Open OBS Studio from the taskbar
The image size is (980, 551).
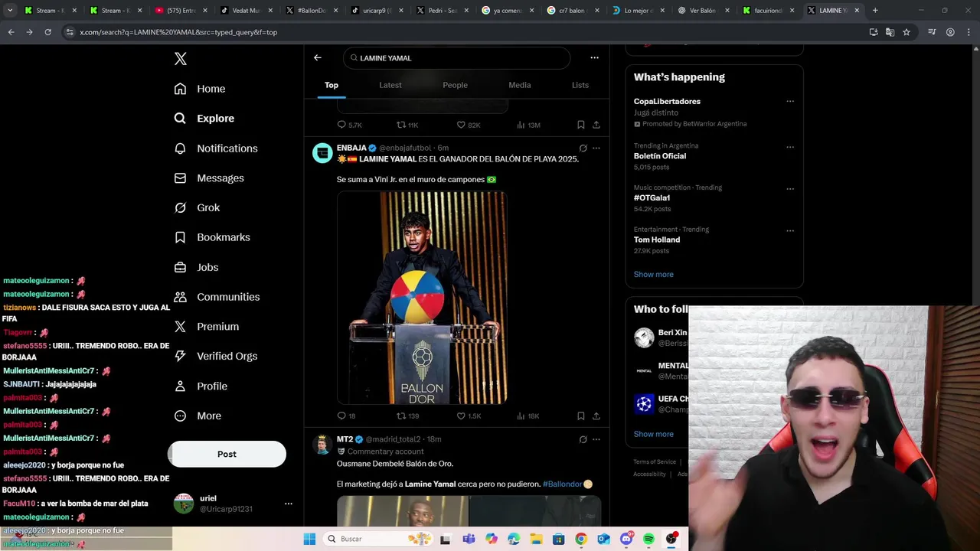[671, 539]
